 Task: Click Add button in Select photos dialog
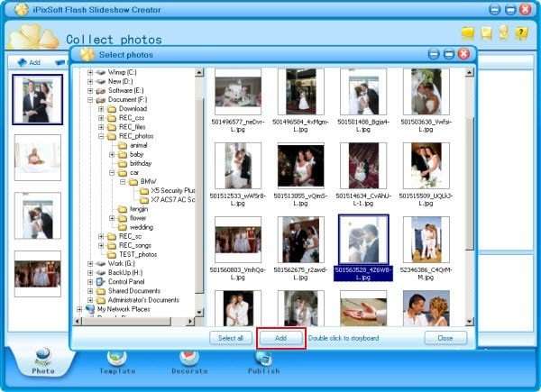coord(280,337)
